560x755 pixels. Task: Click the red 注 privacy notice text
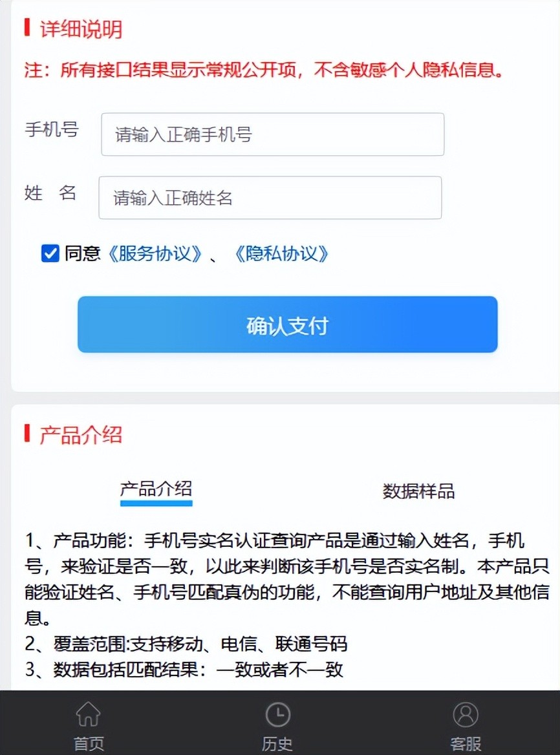264,70
